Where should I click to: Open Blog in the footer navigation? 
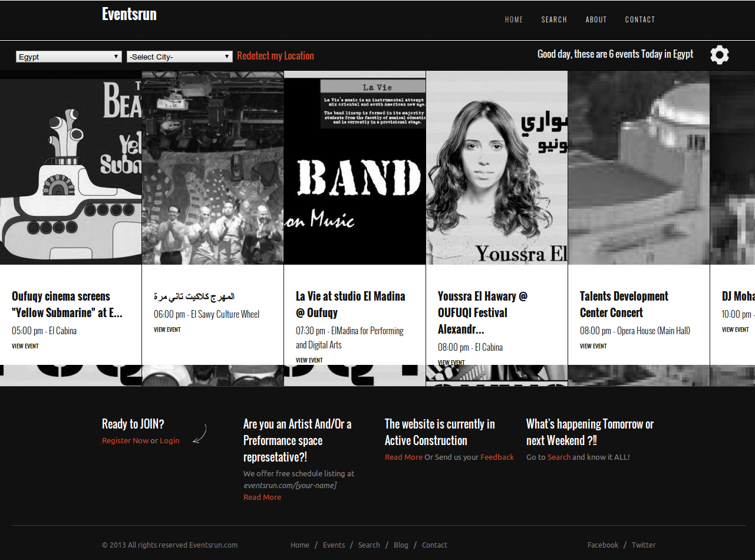[x=401, y=545]
